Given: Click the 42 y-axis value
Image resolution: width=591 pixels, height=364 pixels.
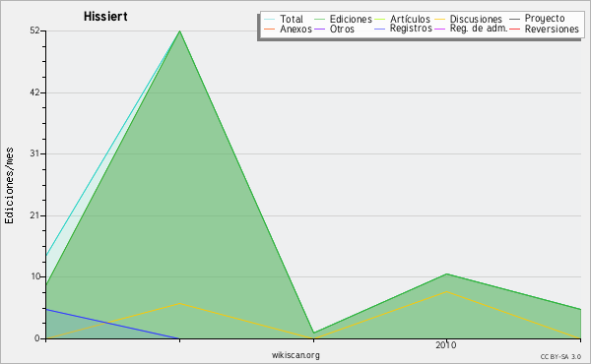Looking at the screenshot, I should click(x=34, y=92).
